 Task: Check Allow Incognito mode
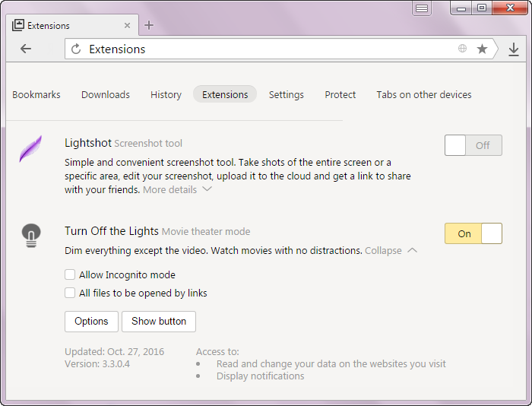(70, 274)
